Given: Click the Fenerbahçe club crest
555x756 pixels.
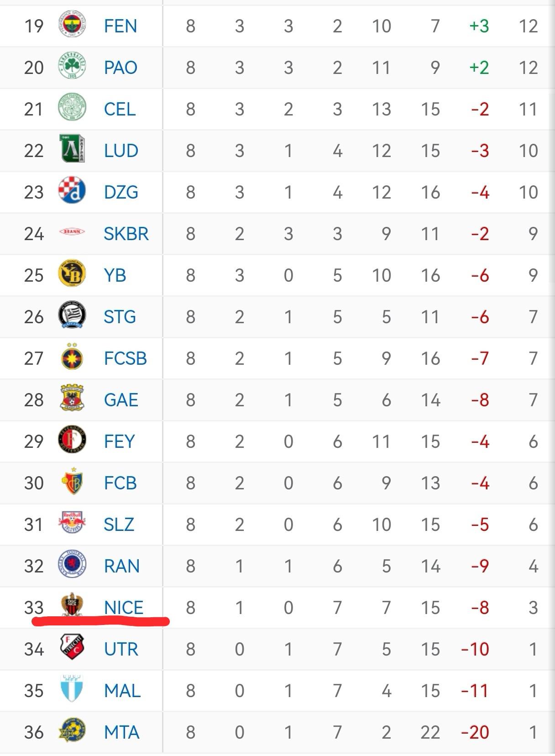Looking at the screenshot, I should coord(72,25).
